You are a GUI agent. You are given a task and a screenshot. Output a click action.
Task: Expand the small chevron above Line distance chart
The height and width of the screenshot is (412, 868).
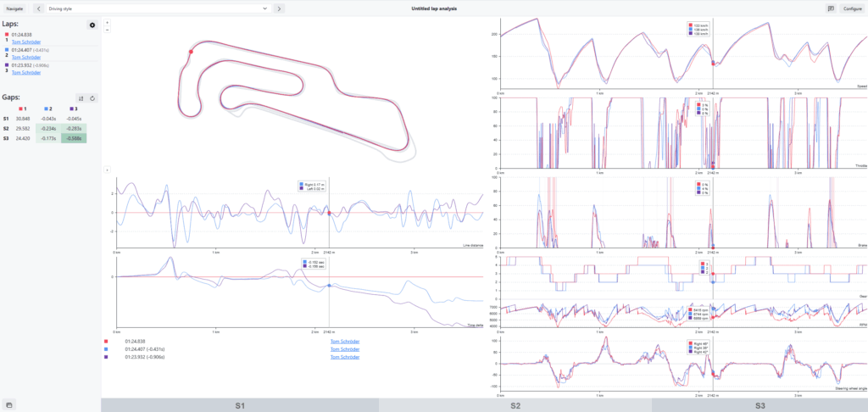108,170
